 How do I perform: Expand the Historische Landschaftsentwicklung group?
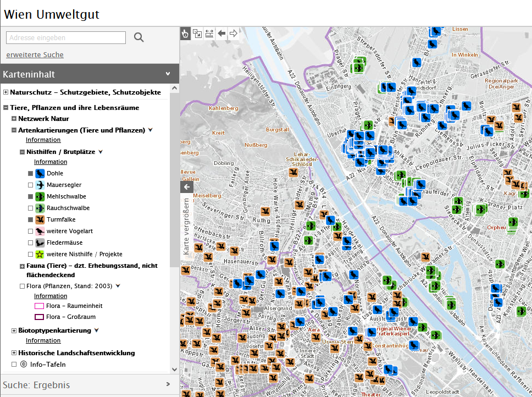(14, 353)
